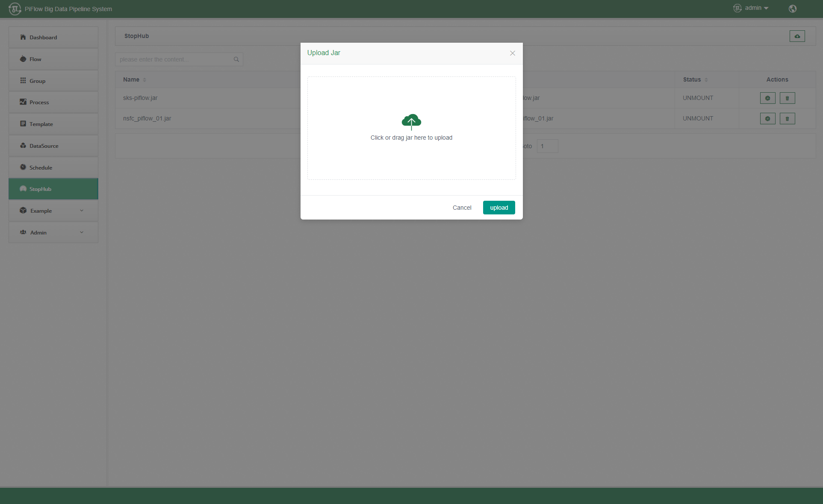This screenshot has height=504, width=823.
Task: Click the mount icon for sks-piflow.jar
Action: [767, 98]
